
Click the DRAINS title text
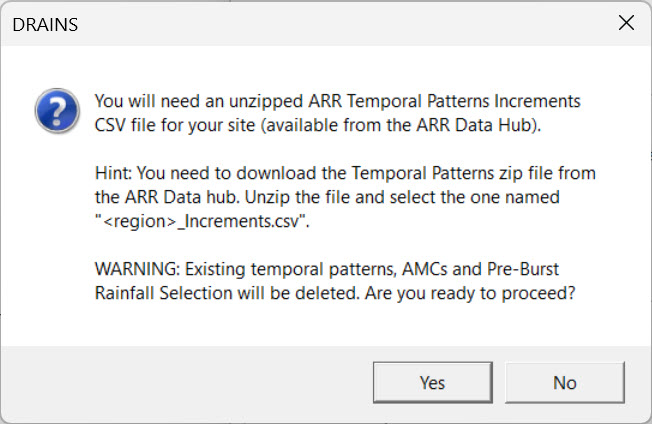pos(45,25)
